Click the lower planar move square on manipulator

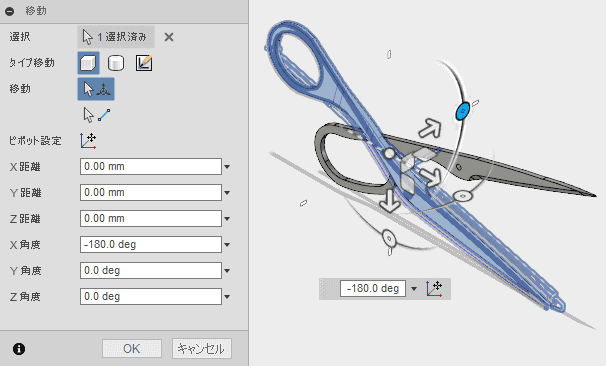(x=408, y=184)
